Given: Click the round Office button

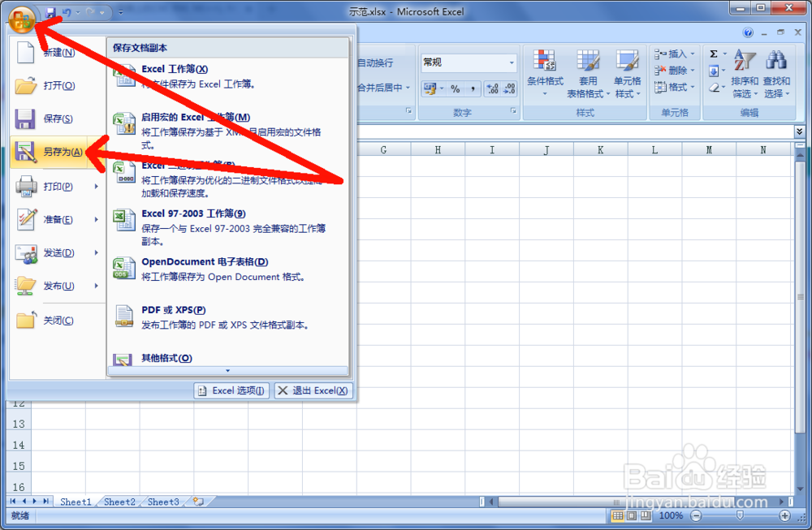Looking at the screenshot, I should click(x=22, y=19).
